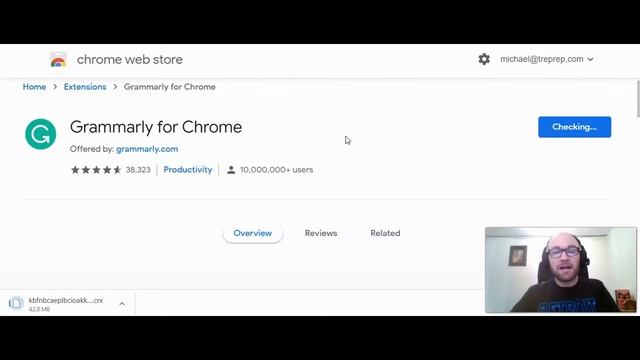Screen dimensions: 640x360
Task: Switch to the Related tab
Action: pyautogui.click(x=385, y=233)
